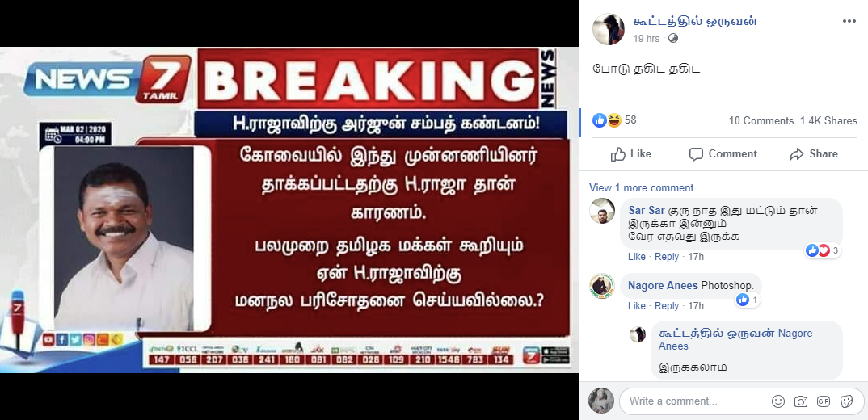Attach a photo using the camera icon

click(x=800, y=401)
